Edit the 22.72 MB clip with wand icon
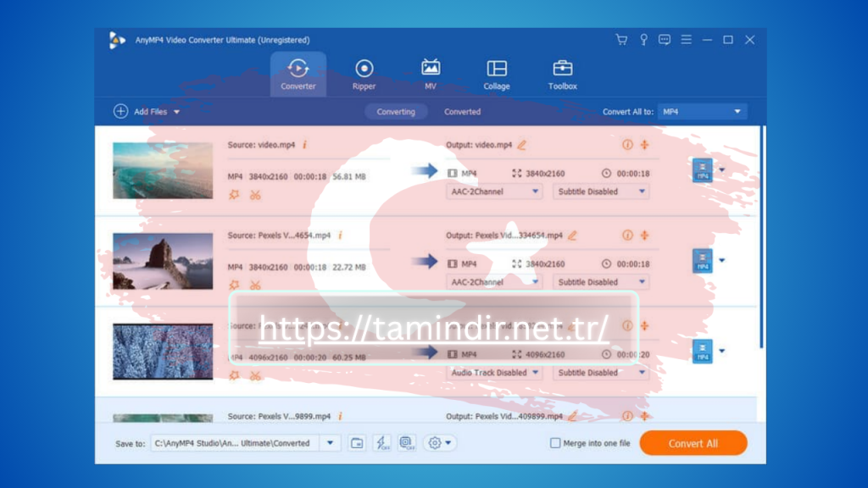 point(234,285)
